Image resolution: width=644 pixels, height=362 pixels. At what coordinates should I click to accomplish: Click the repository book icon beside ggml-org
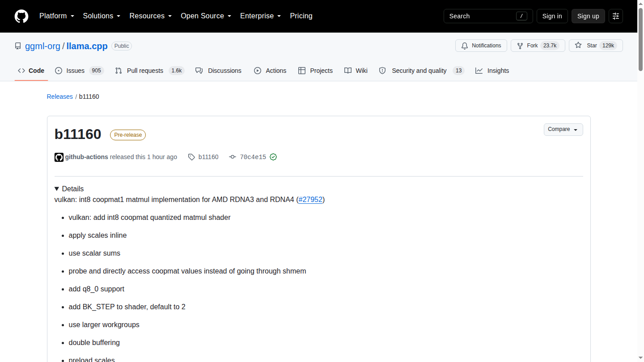coord(18,46)
